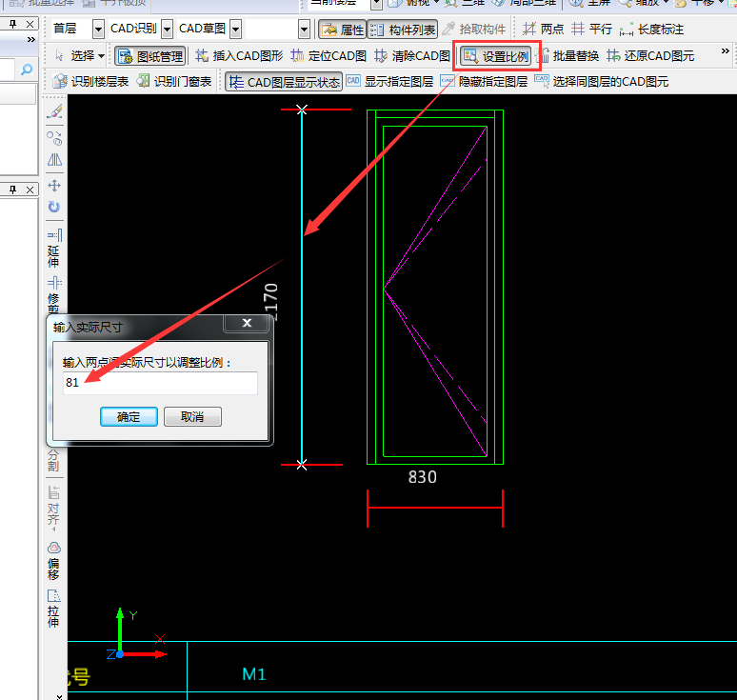
Task: Click 隐藏指定图层 hide specified layer
Action: pos(484,82)
